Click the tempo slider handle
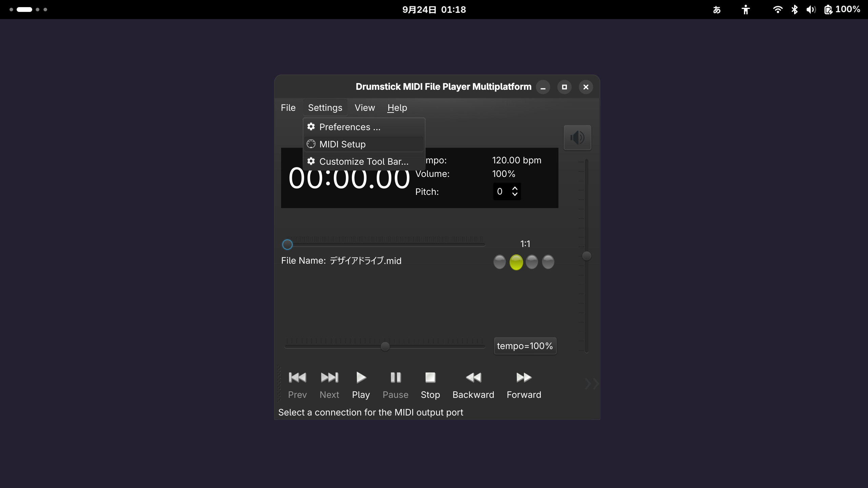This screenshot has height=488, width=868. (385, 346)
